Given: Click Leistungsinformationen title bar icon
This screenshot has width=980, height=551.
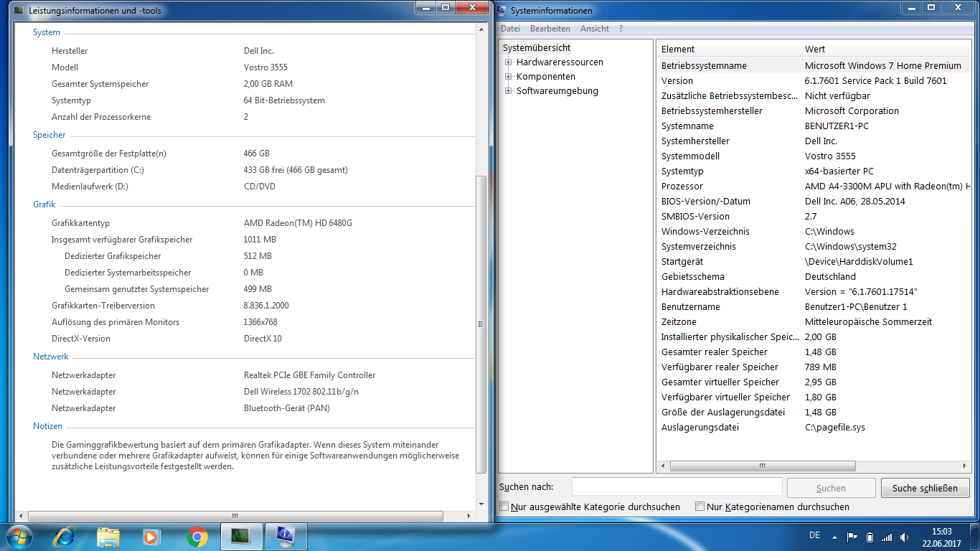Looking at the screenshot, I should click(x=19, y=11).
